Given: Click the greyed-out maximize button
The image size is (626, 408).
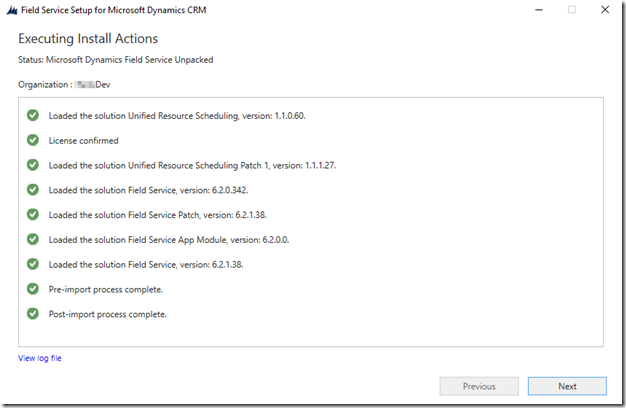Looking at the screenshot, I should pyautogui.click(x=572, y=10).
